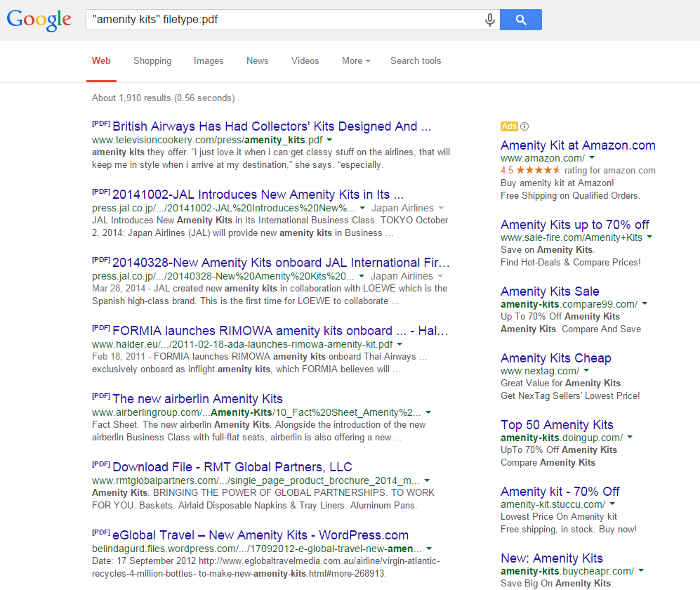This screenshot has width=700, height=590.
Task: Open Download File - RMT Global Partners result
Action: click(x=232, y=467)
